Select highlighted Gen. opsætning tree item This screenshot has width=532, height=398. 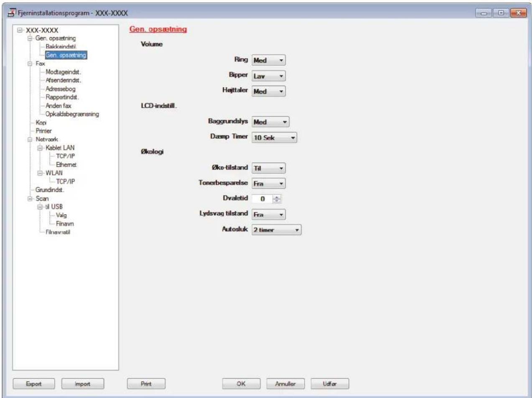point(66,55)
